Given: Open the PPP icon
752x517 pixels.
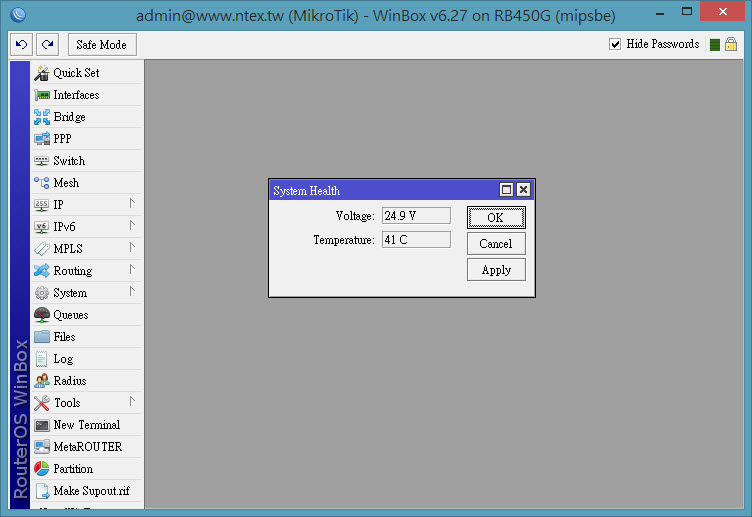Looking at the screenshot, I should tap(42, 139).
